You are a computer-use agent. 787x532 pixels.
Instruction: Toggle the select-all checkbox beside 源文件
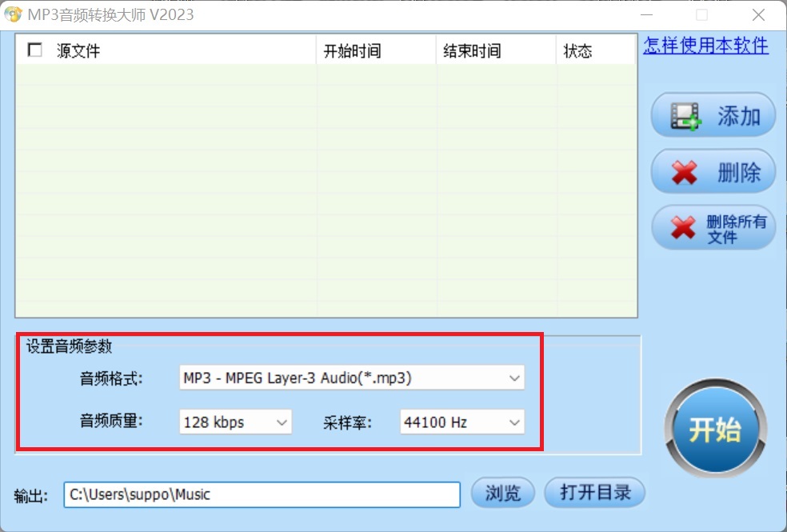point(35,50)
